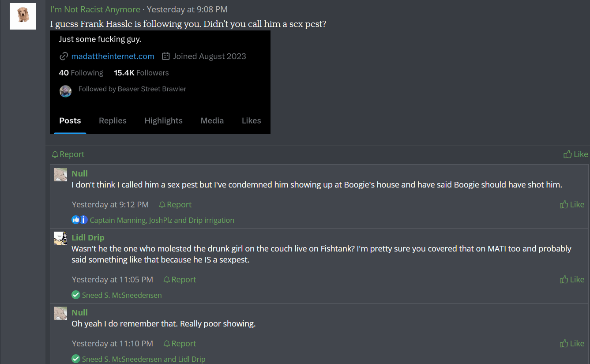The width and height of the screenshot is (590, 364).
Task: Click the link icon beside madattheinternet.com
Action: click(x=64, y=56)
